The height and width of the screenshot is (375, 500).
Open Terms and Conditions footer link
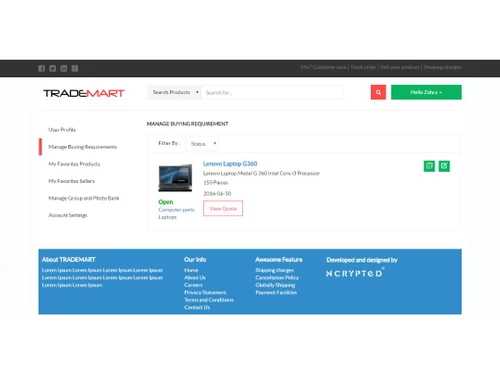pyautogui.click(x=209, y=300)
